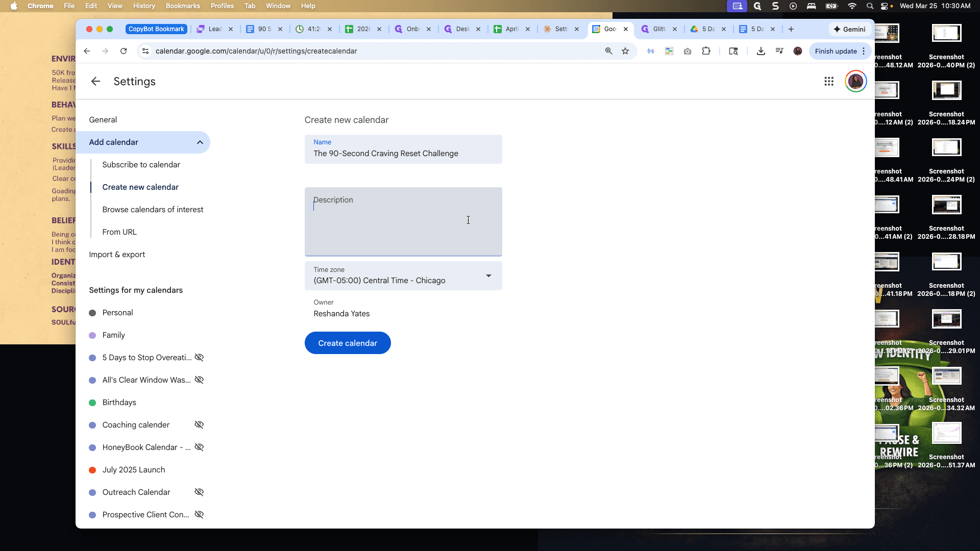This screenshot has height=551, width=980.
Task: Toggle visibility of Coaching calender
Action: (x=199, y=425)
